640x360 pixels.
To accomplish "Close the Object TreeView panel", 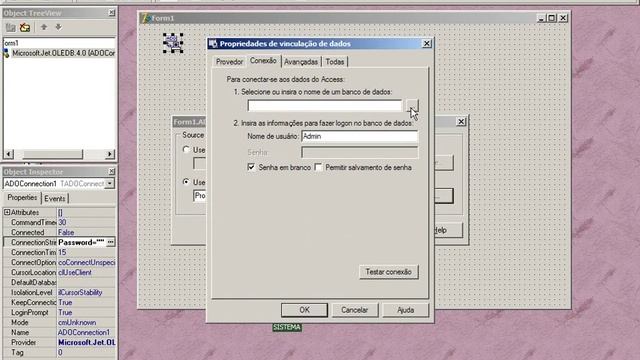I will coord(111,13).
